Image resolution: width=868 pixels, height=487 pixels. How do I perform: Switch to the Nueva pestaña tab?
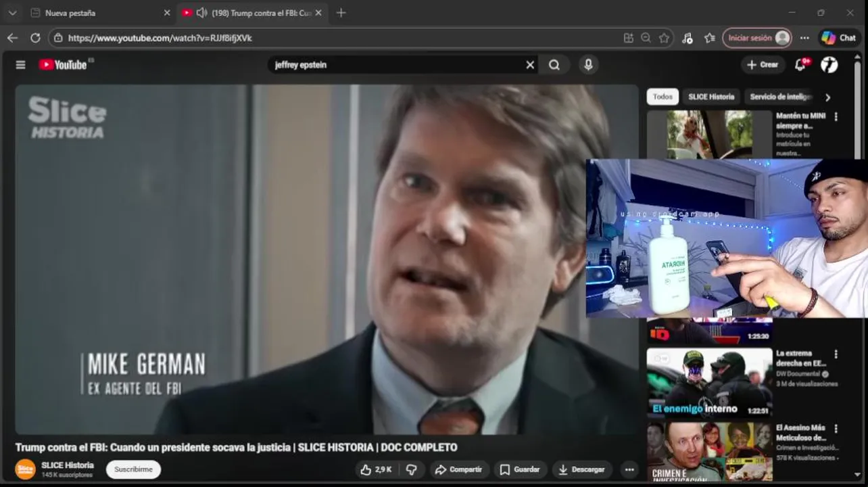point(101,13)
